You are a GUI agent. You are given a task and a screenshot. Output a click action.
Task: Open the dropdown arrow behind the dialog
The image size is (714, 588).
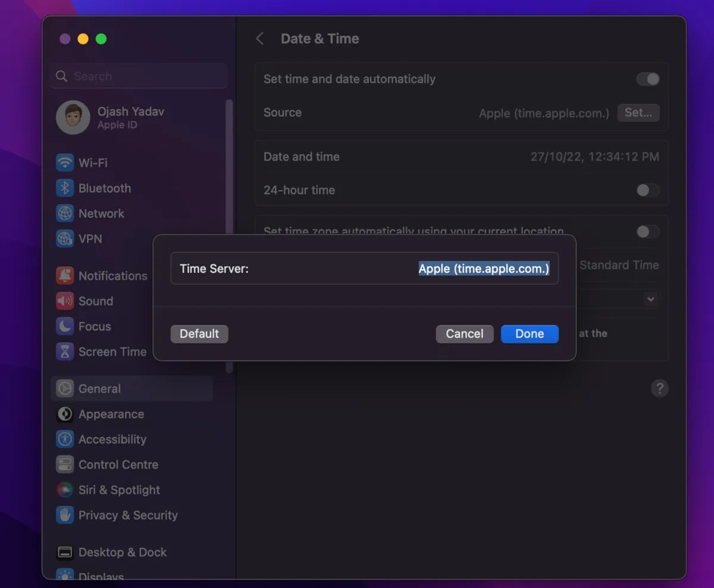pos(650,299)
